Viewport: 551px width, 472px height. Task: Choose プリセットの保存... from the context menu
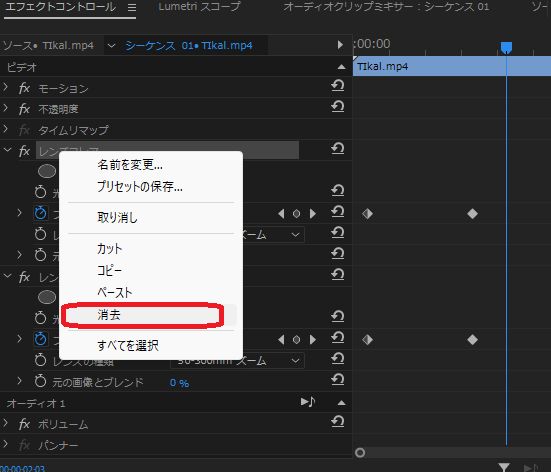click(x=140, y=187)
